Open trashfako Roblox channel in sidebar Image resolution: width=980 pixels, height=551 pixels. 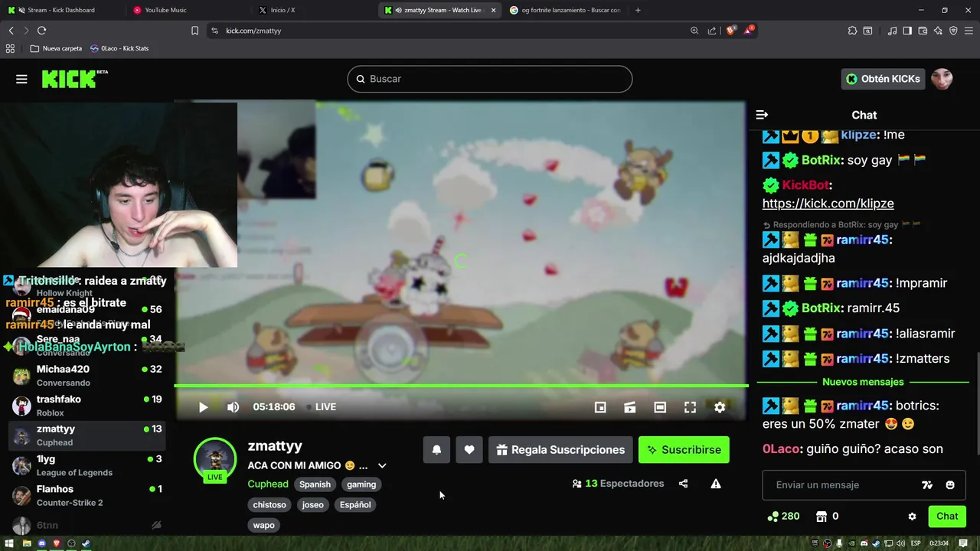pos(88,406)
